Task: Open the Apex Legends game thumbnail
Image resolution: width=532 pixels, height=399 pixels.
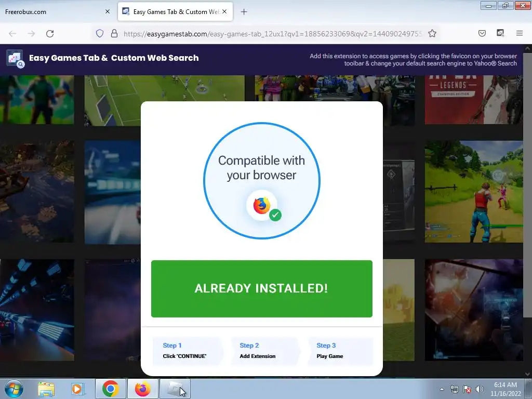Action: pyautogui.click(x=474, y=100)
